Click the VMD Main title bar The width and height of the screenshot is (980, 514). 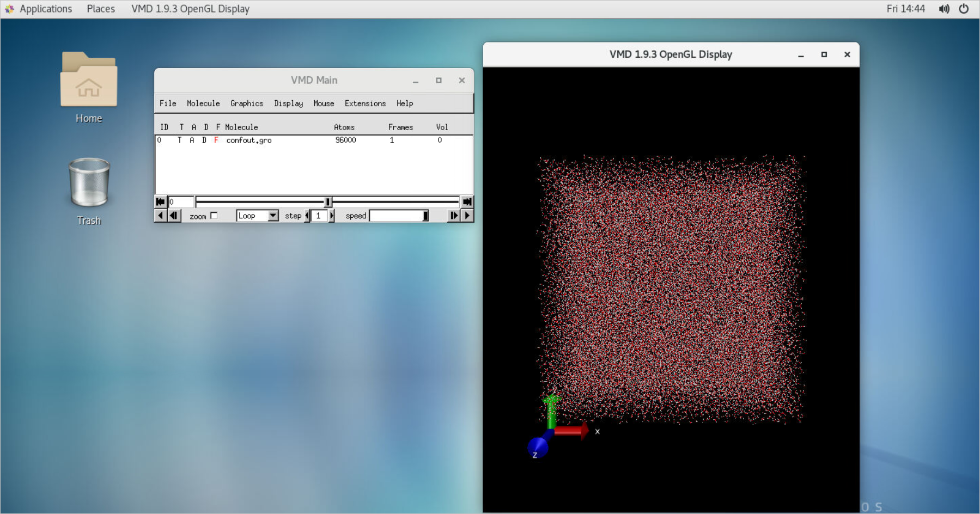pyautogui.click(x=314, y=81)
